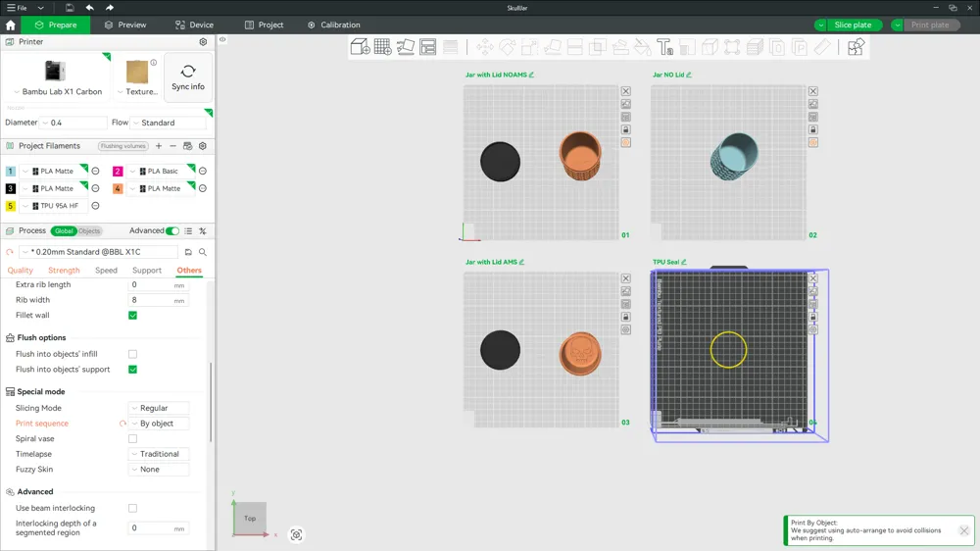
Task: Click the Slice plate button
Action: pyautogui.click(x=853, y=25)
